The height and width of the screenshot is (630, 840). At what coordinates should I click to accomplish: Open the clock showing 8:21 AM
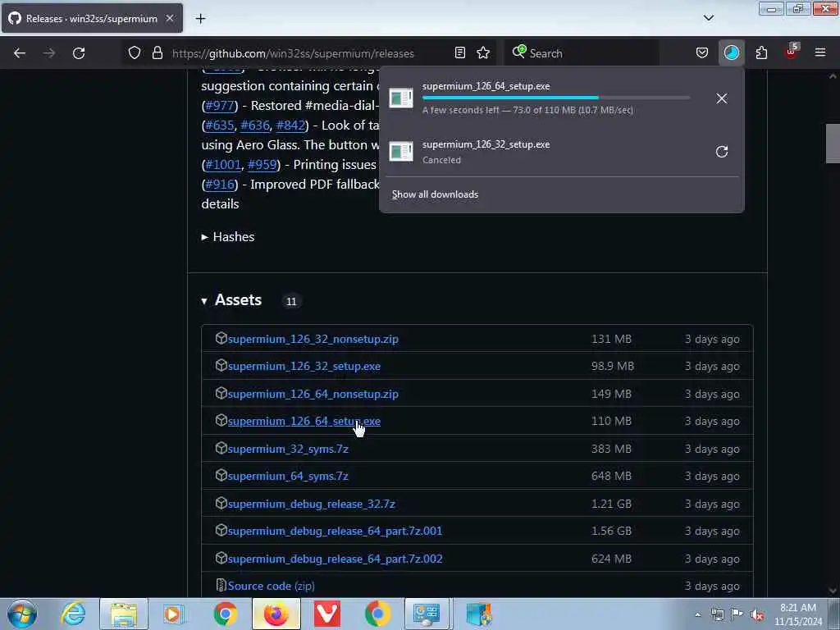click(797, 614)
